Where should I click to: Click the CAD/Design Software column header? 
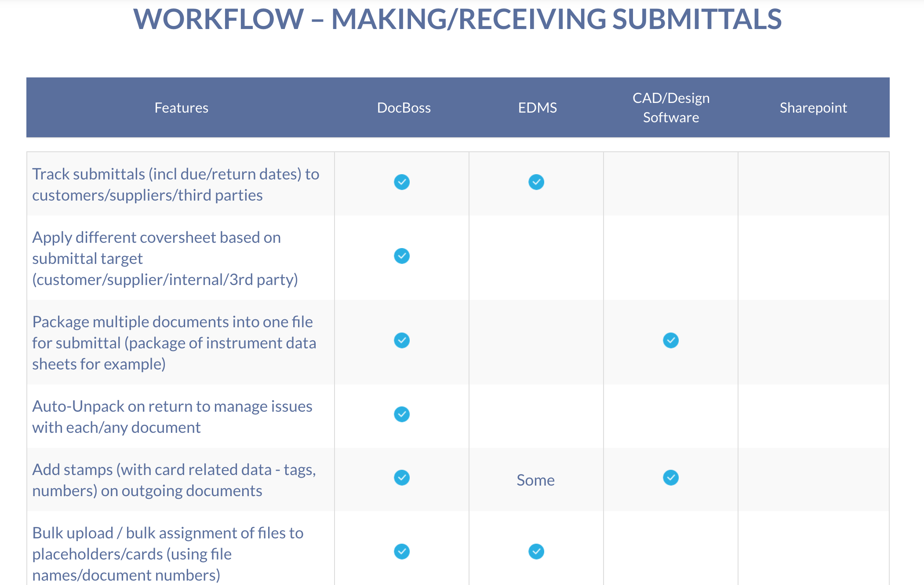coord(671,108)
